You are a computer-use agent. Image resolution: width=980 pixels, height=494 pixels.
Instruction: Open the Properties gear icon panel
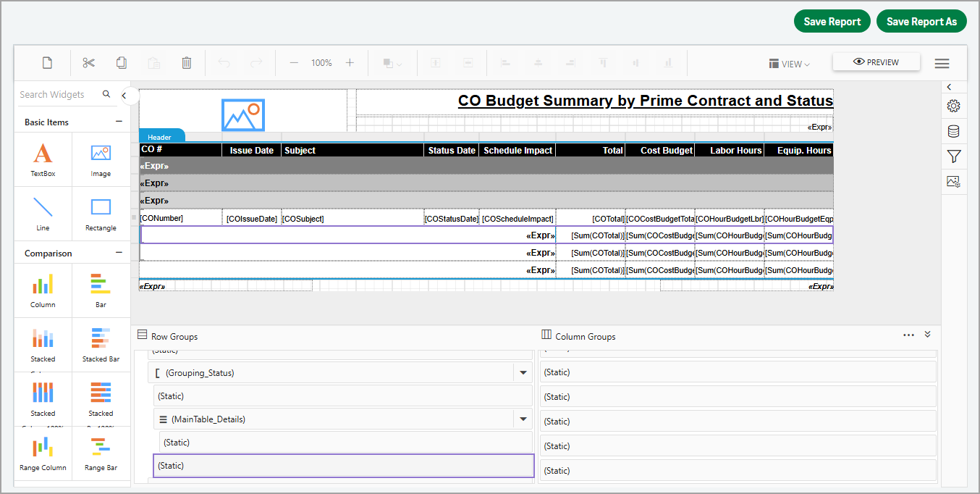[x=953, y=106]
